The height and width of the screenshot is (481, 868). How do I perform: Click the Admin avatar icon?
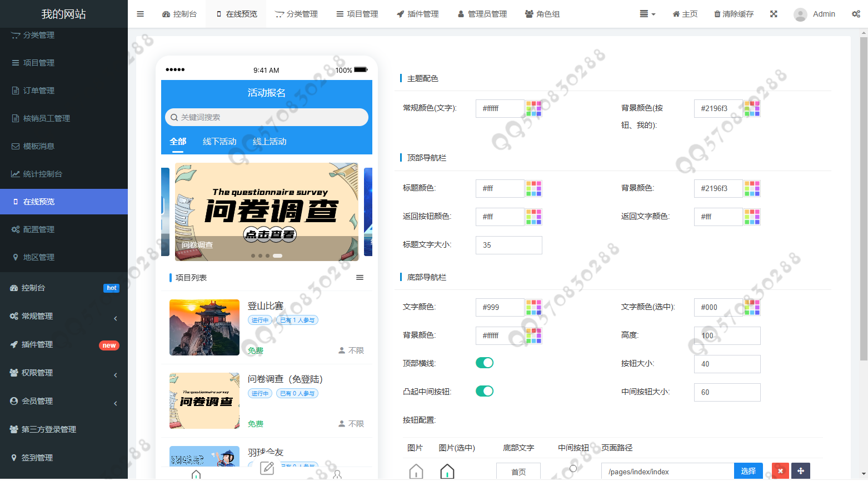click(x=800, y=14)
